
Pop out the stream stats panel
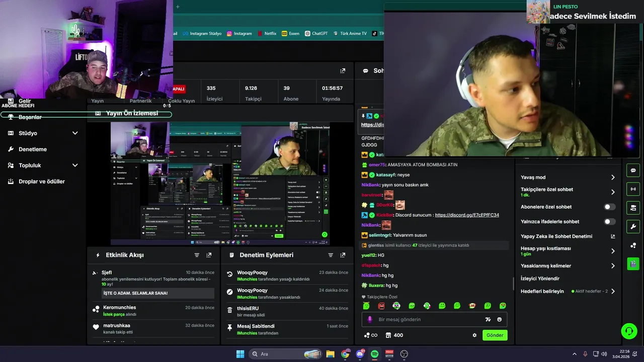(343, 71)
